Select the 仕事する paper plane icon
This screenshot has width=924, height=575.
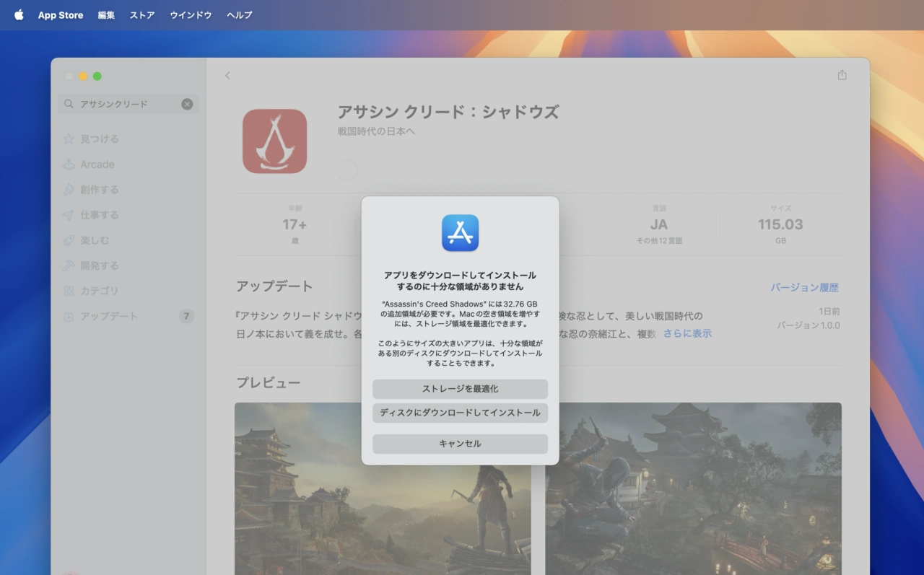(x=69, y=215)
